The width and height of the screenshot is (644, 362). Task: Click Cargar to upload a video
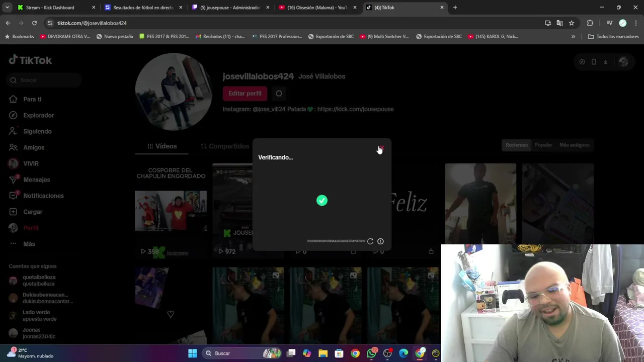[x=33, y=212]
